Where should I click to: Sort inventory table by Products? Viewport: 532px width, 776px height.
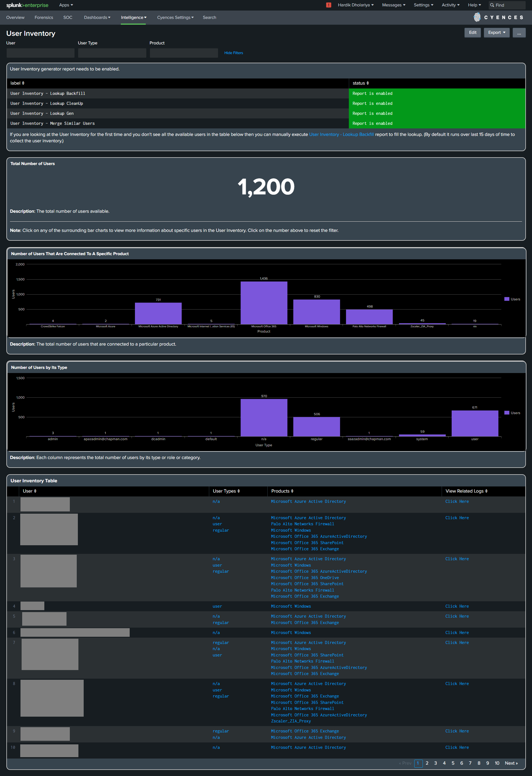[282, 491]
